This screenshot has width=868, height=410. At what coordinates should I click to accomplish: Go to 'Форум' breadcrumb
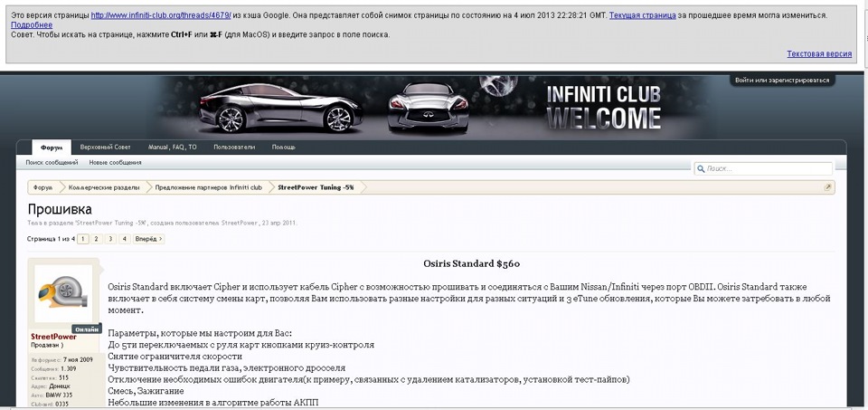tap(43, 188)
